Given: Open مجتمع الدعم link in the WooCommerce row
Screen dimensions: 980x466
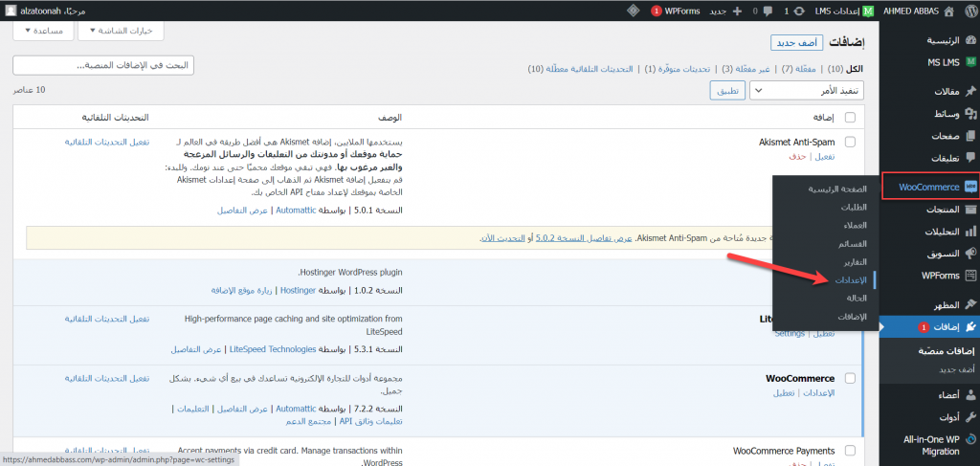Looking at the screenshot, I should (x=310, y=421).
